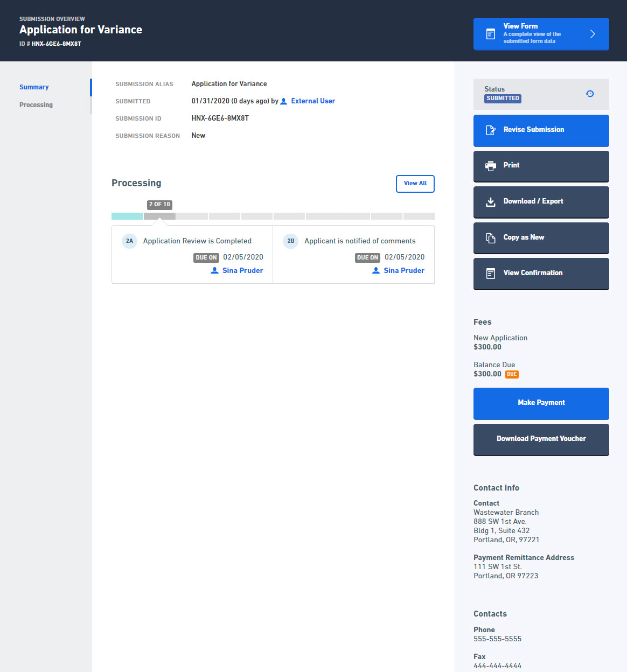
Task: Click the New Application fee label
Action: 500,338
